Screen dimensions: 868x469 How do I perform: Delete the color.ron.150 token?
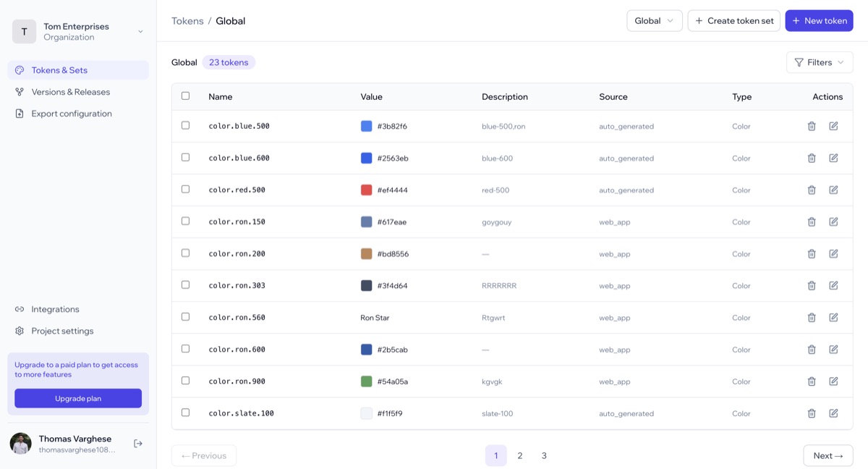(x=812, y=221)
